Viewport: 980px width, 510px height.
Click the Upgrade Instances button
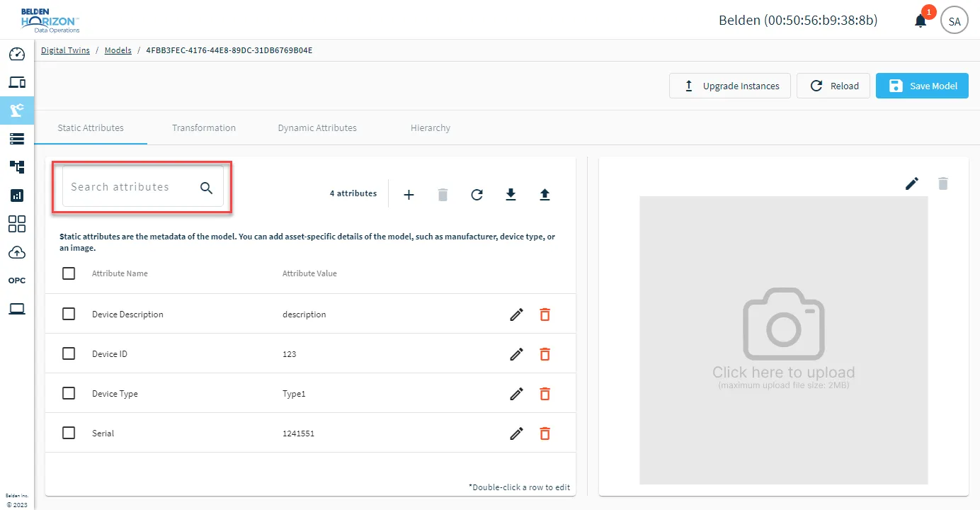[x=730, y=86]
